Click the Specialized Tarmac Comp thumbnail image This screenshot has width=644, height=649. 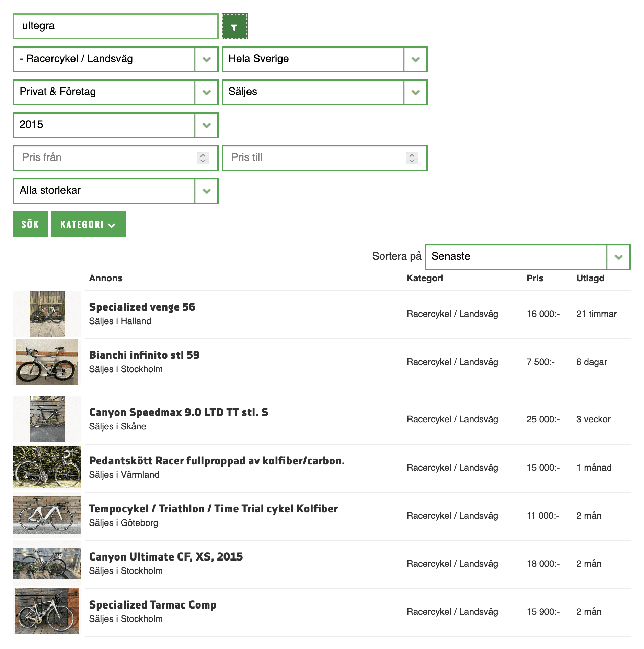(x=47, y=611)
